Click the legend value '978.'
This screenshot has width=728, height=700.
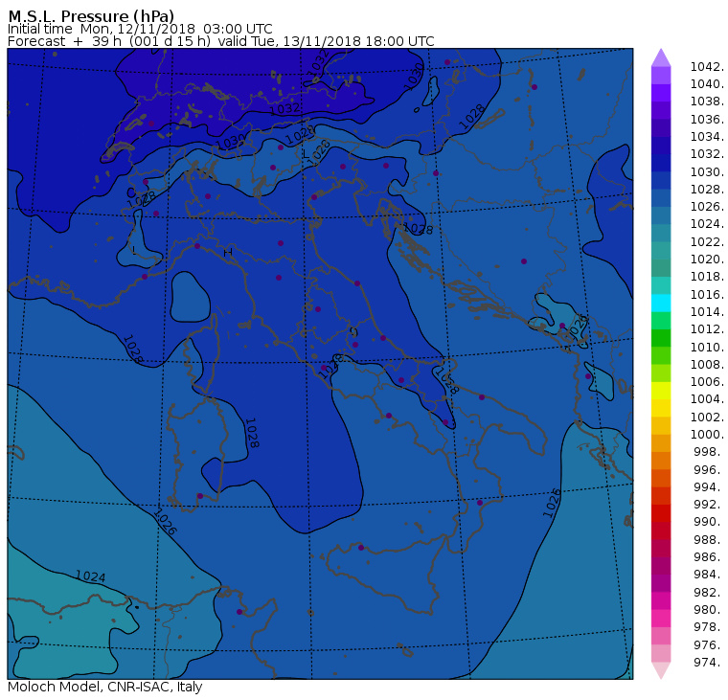709,626
